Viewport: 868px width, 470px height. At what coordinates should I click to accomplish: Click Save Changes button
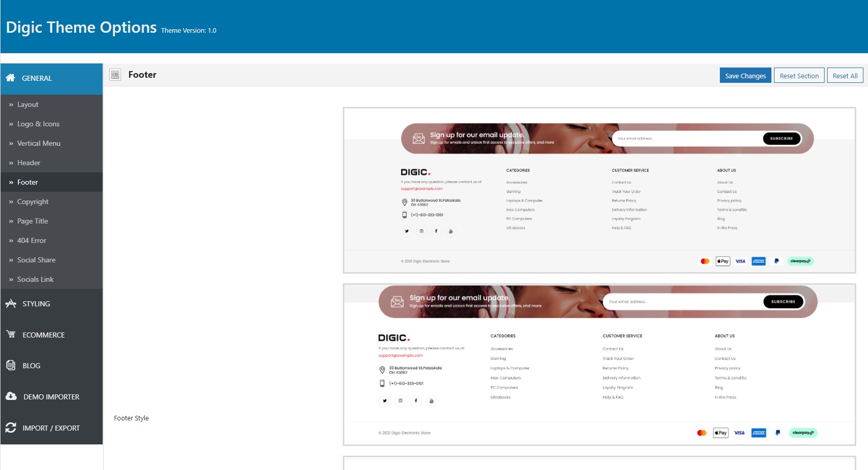coord(745,75)
